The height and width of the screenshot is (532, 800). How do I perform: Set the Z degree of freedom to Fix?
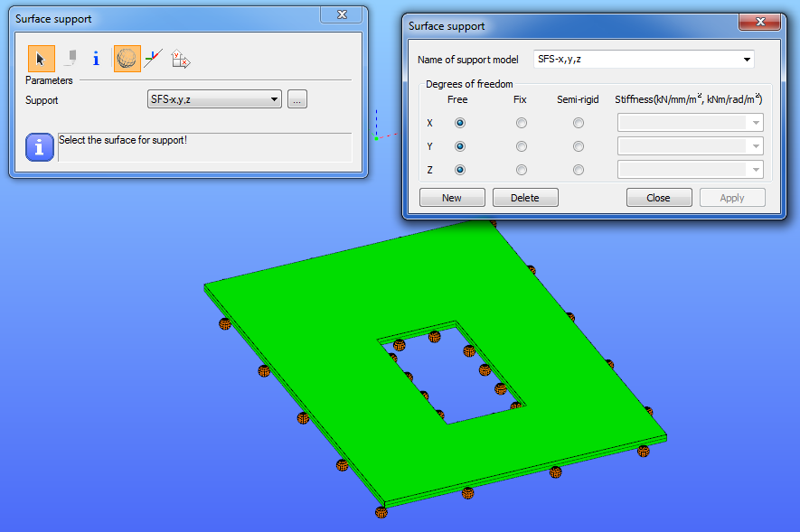pos(521,170)
